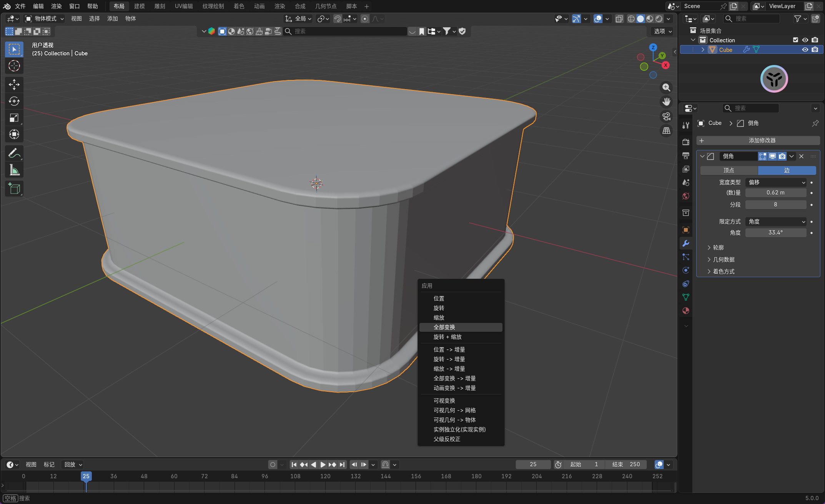Open the Object Mode dropdown

tap(45, 18)
